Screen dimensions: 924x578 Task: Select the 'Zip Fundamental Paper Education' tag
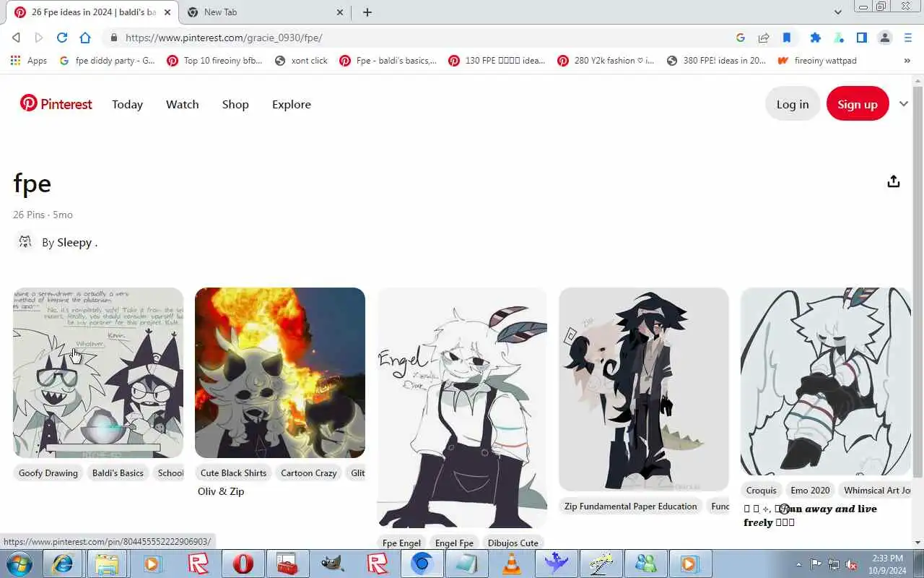(x=631, y=506)
